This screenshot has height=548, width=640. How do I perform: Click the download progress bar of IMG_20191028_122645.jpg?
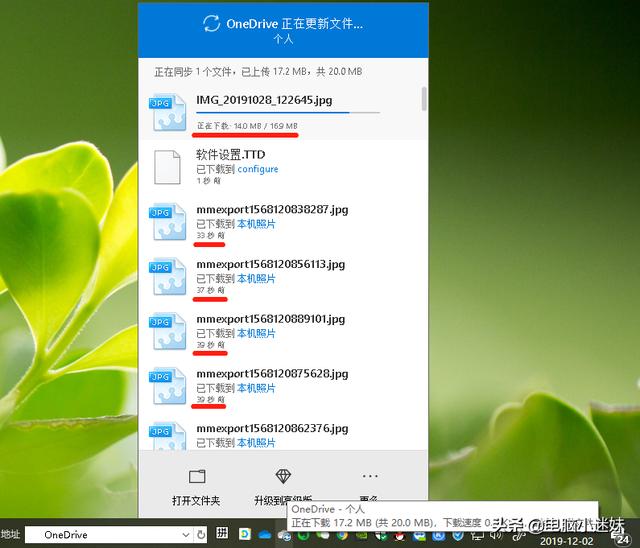(288, 112)
